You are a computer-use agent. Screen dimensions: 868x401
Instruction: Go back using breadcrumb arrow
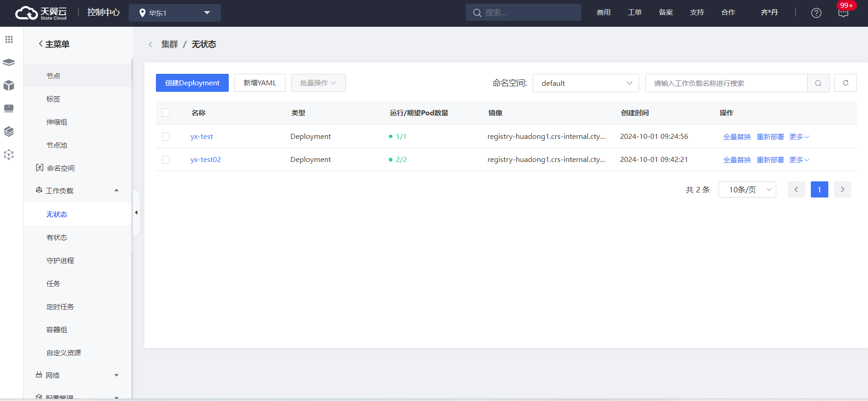(x=150, y=44)
